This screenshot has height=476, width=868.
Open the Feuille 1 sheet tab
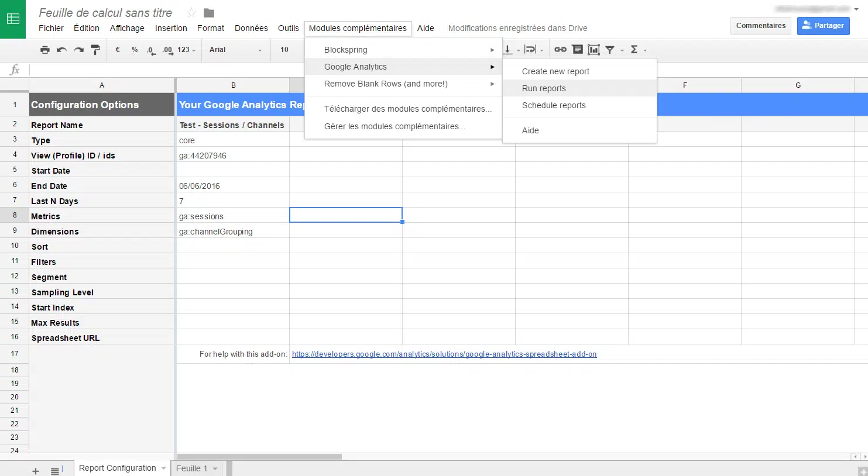(x=191, y=468)
